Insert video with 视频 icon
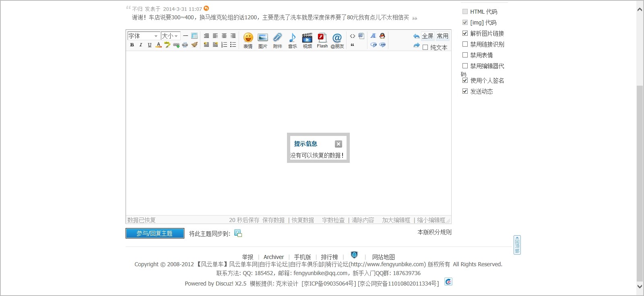The image size is (644, 296). [x=308, y=41]
